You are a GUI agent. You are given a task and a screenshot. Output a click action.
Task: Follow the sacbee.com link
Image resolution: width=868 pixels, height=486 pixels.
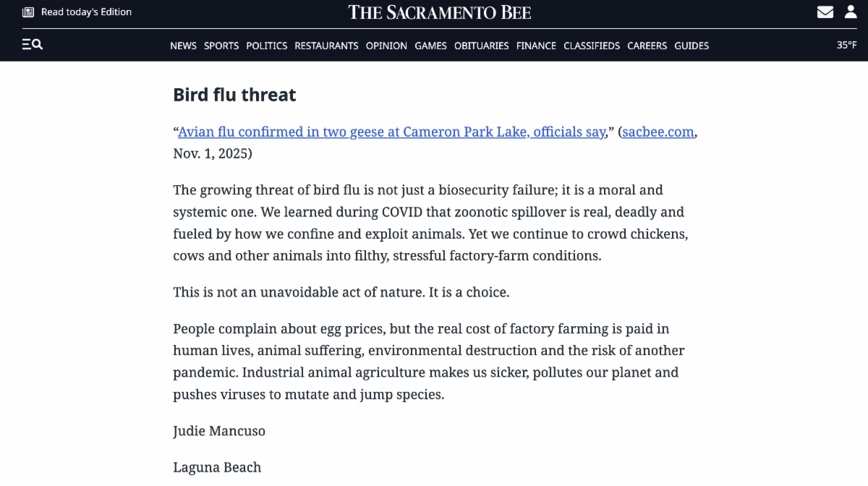[658, 132]
